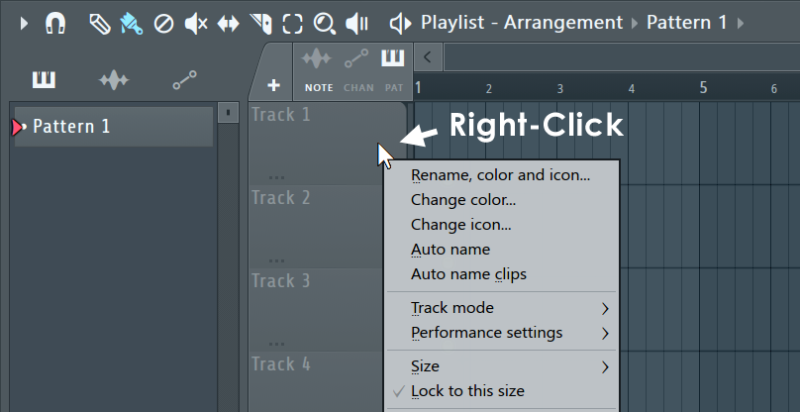Toggle the magnet snap icon
Viewport: 800px width, 412px height.
click(56, 22)
